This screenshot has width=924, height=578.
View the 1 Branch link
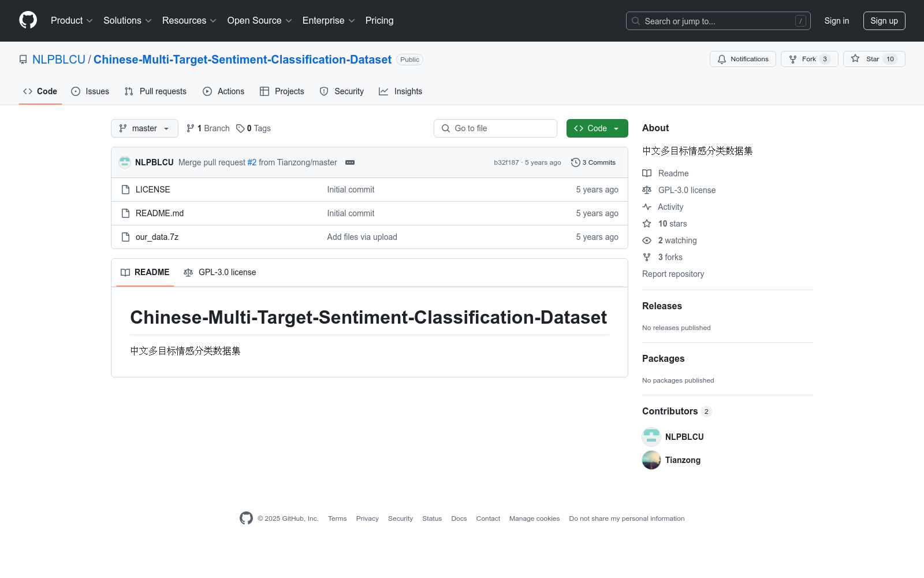point(208,128)
